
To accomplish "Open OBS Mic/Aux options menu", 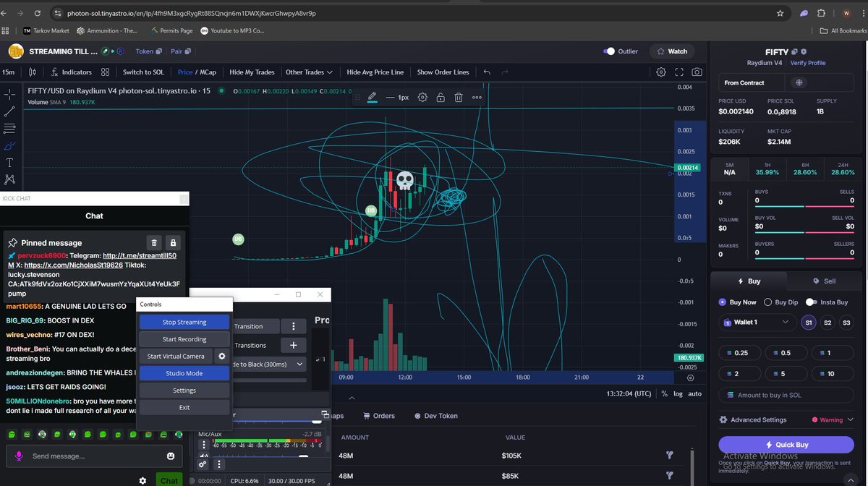I will coord(204,445).
